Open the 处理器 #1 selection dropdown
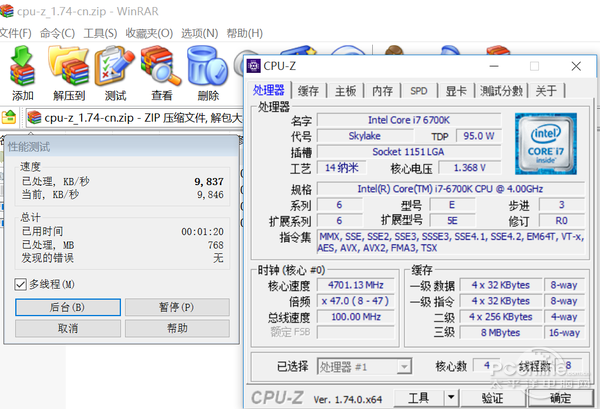The image size is (600, 409). click(364, 367)
